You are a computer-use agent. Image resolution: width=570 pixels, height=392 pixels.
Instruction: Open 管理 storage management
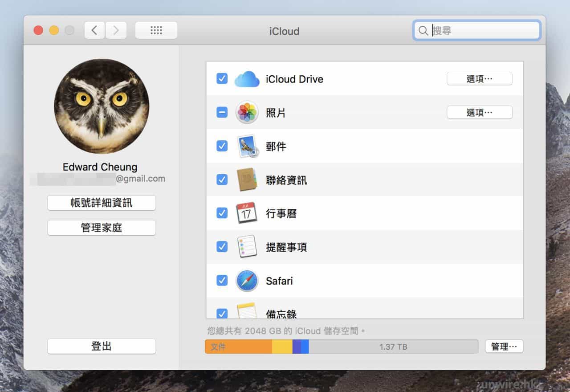504,347
